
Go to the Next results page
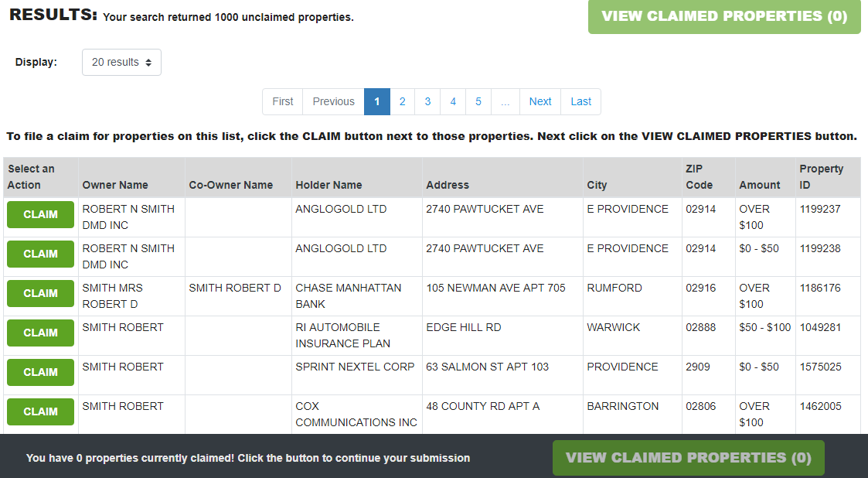pos(540,101)
